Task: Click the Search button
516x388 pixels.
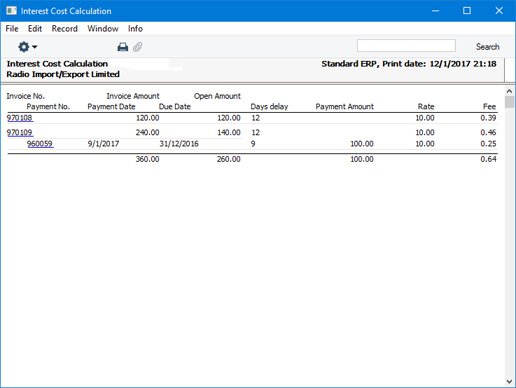Action: click(488, 47)
